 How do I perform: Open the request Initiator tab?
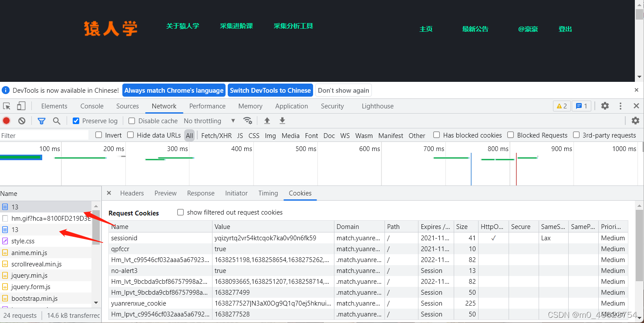[236, 193]
